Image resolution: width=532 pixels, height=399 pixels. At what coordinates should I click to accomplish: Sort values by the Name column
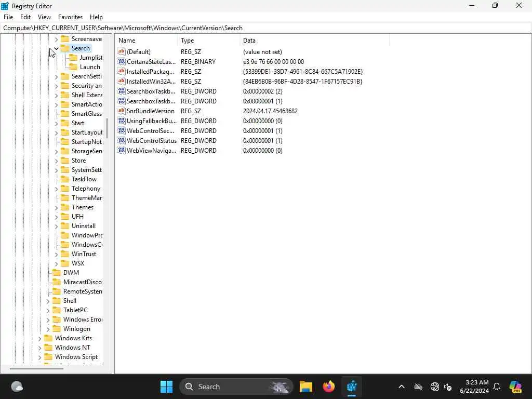tap(146, 41)
